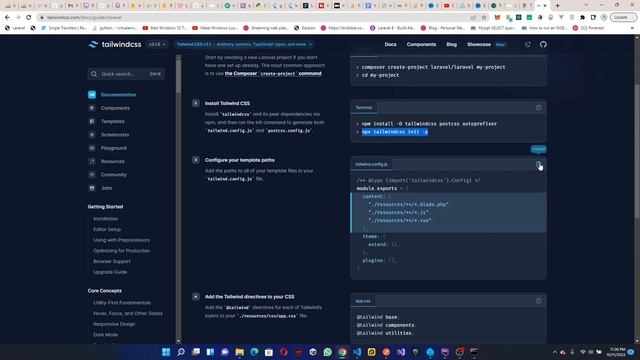The width and height of the screenshot is (640, 360).
Task: Select the Terminal tab in code block
Action: [x=364, y=108]
